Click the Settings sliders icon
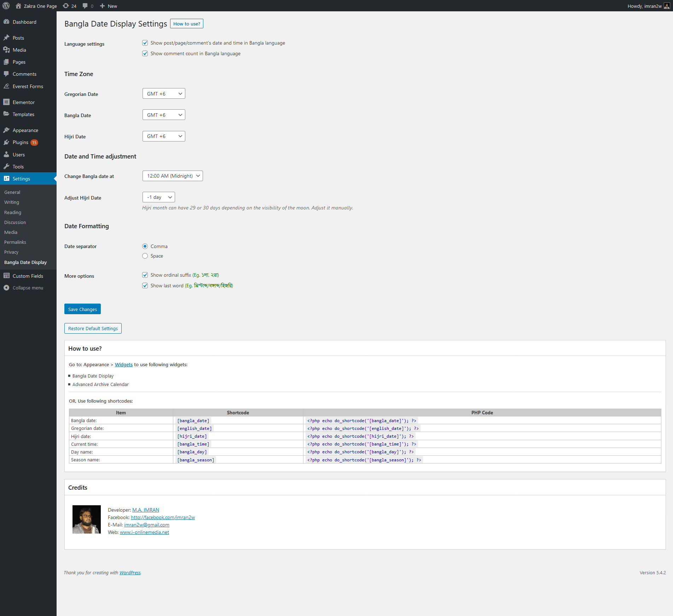This screenshot has height=616, width=673. 6,178
